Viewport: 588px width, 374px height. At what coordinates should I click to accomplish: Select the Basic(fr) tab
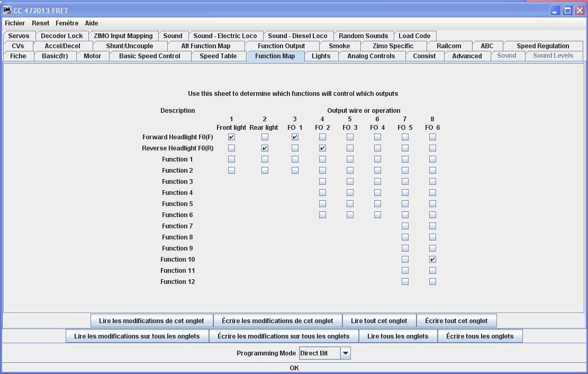pyautogui.click(x=55, y=56)
